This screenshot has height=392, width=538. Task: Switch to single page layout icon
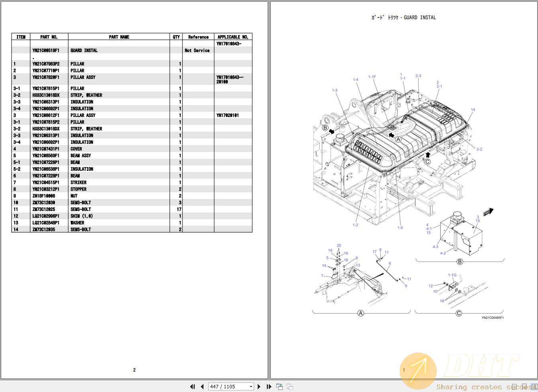[x=515, y=386]
